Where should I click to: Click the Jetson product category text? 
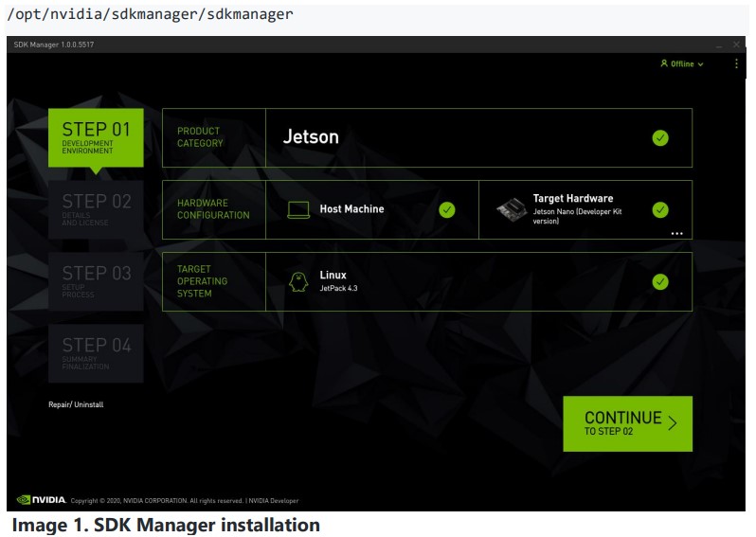point(311,137)
